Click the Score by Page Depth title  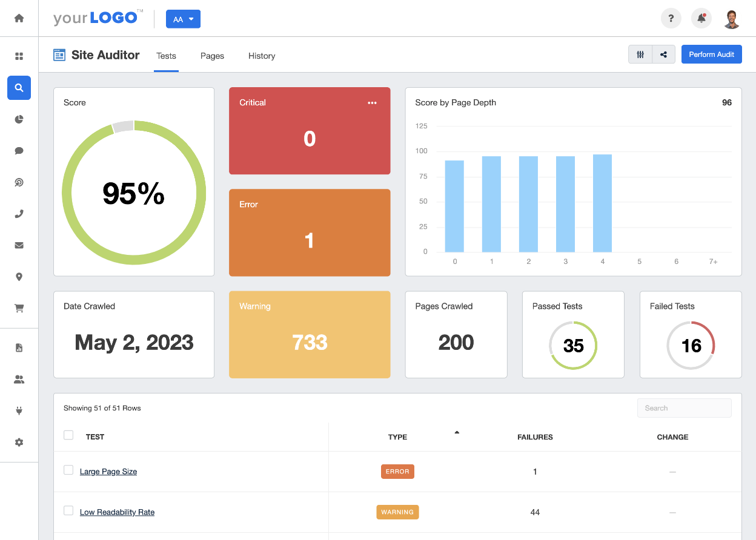[456, 103]
